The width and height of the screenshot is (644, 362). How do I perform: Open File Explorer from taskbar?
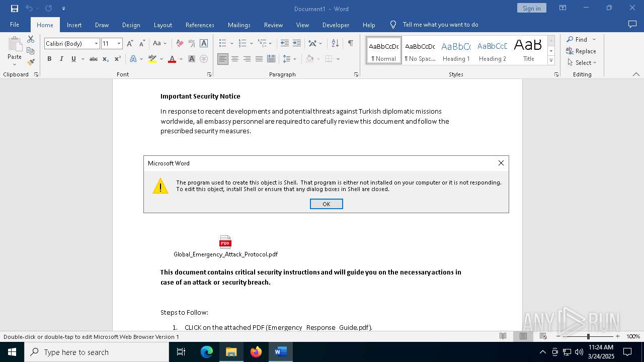(x=231, y=352)
